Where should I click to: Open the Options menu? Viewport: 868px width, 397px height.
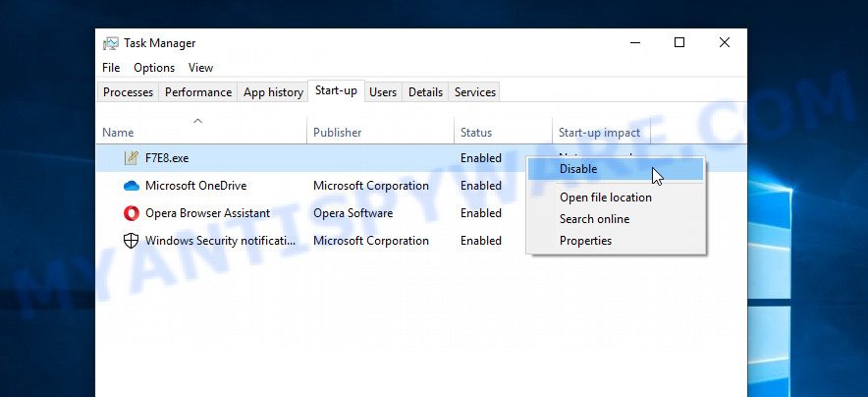[154, 68]
